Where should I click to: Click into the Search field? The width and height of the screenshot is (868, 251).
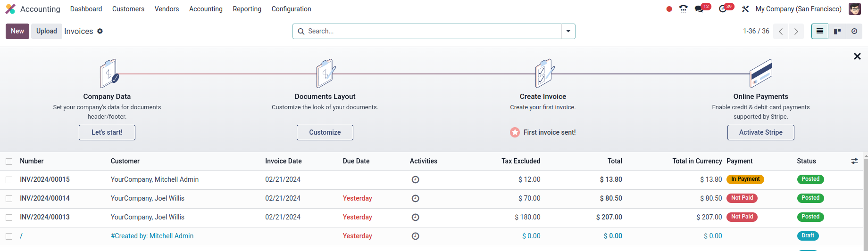(x=433, y=31)
